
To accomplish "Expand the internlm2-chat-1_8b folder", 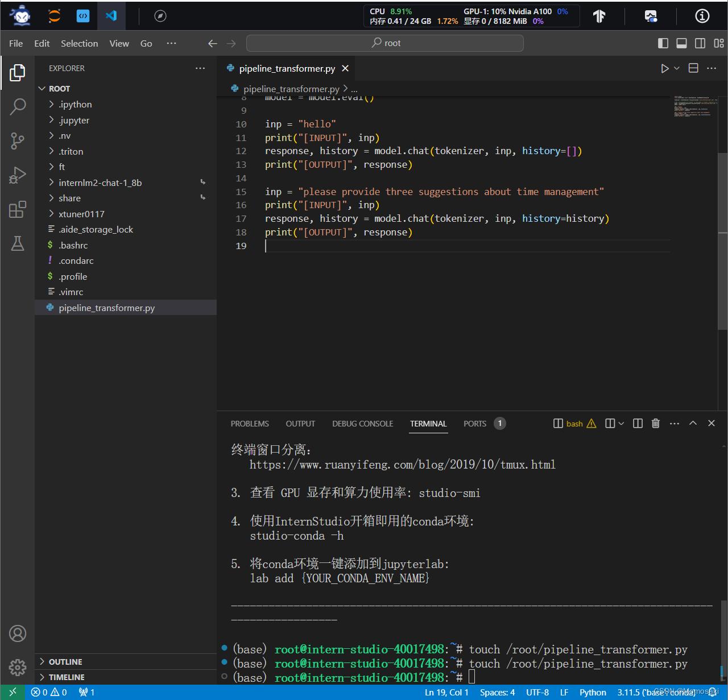I will pos(126,183).
